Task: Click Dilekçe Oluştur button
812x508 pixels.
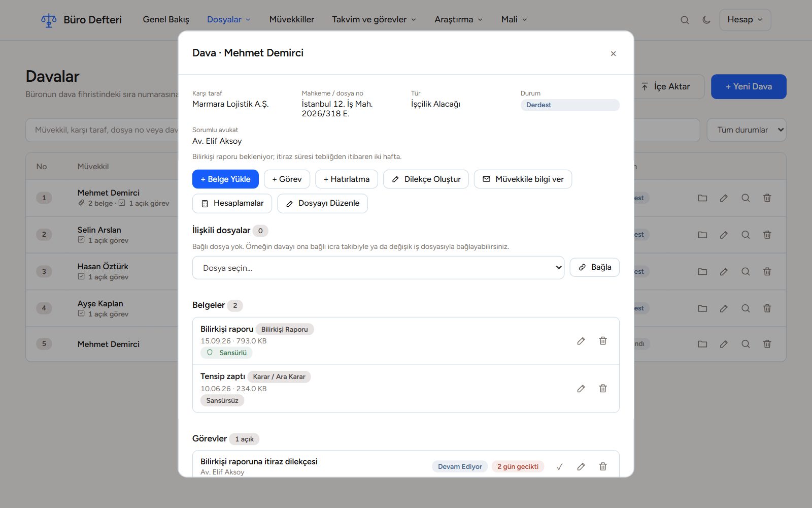Action: [426, 179]
